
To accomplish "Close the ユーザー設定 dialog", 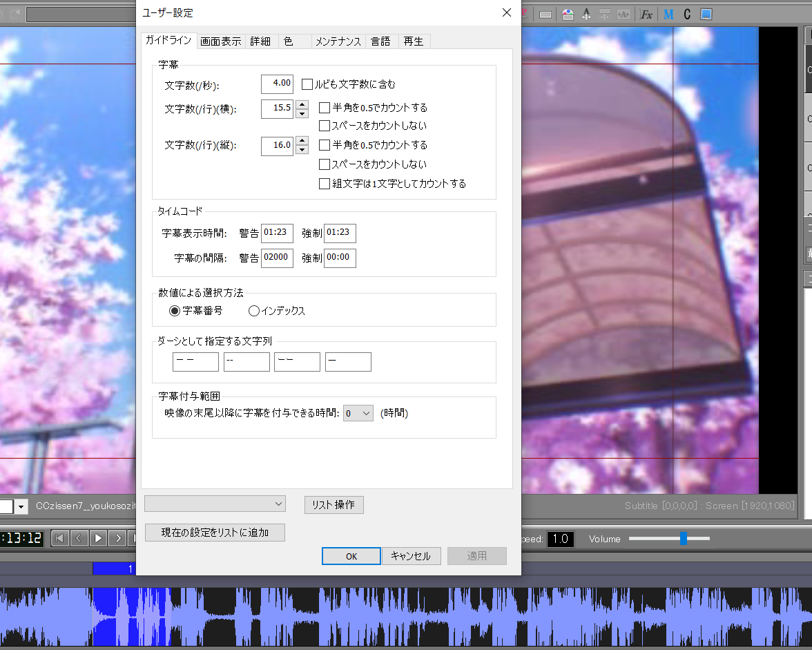I will click(x=507, y=12).
